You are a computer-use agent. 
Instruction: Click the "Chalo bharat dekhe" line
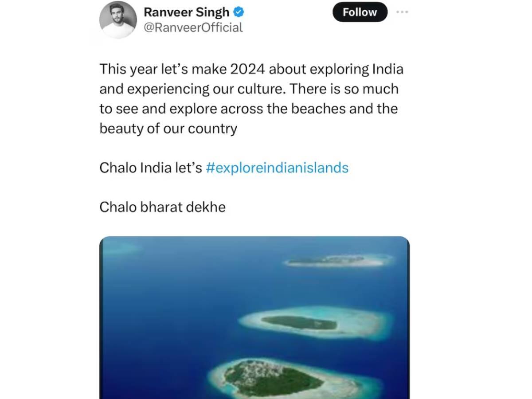click(162, 207)
